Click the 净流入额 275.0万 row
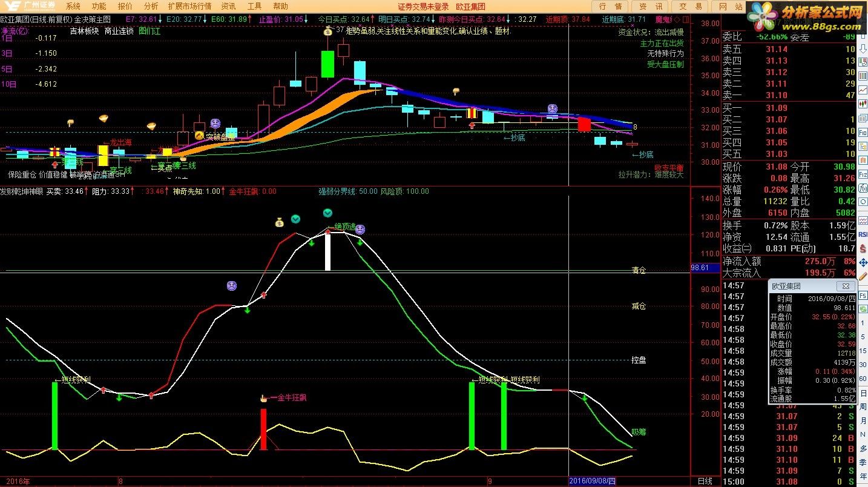This screenshot has height=487, width=868. coord(789,262)
